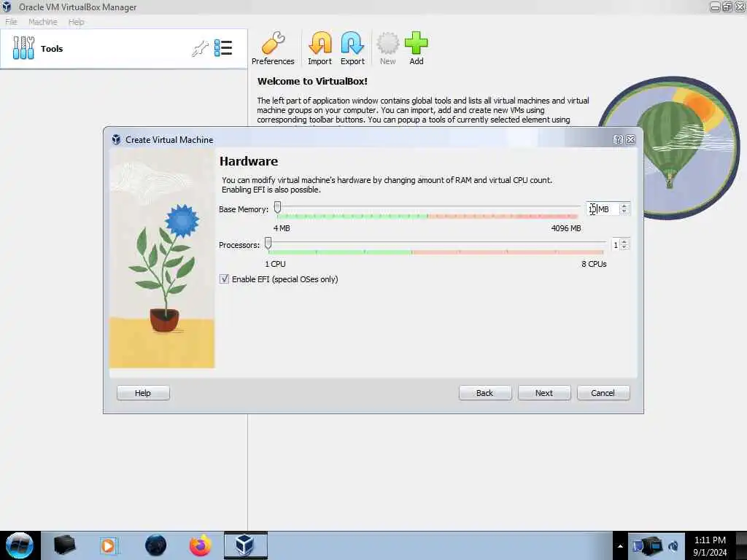747x560 pixels.
Task: Click the Processors slider handle
Action: coord(268,244)
